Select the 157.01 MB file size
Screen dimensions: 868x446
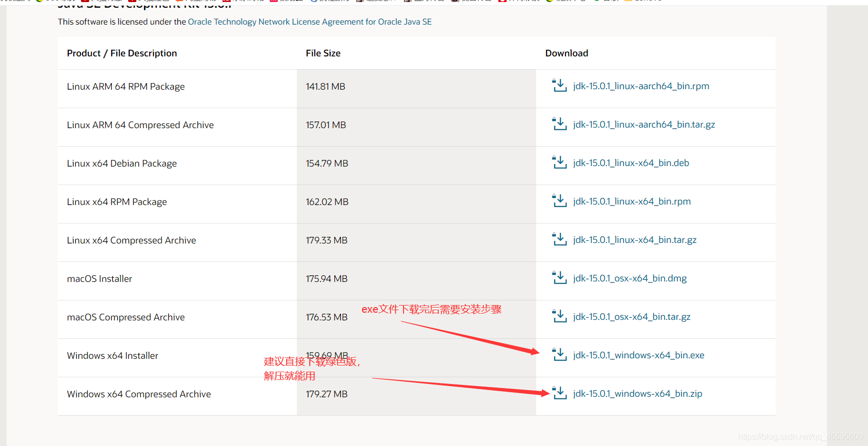coord(326,125)
